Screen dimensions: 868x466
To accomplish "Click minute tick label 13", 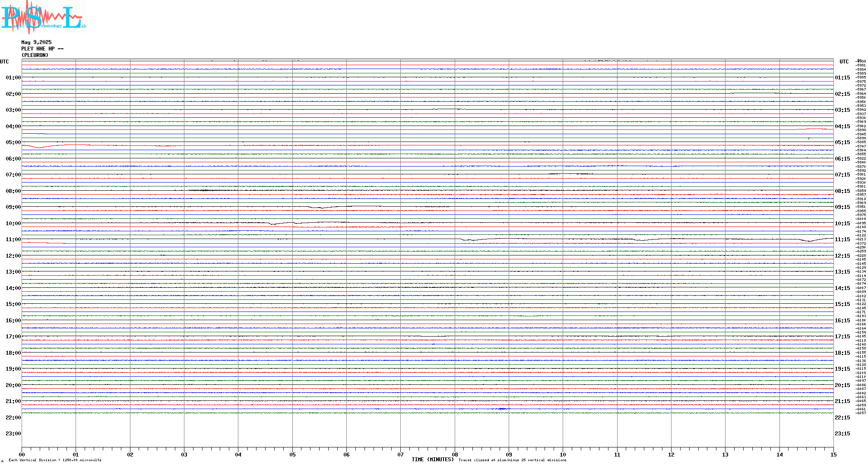I will pyautogui.click(x=725, y=454).
